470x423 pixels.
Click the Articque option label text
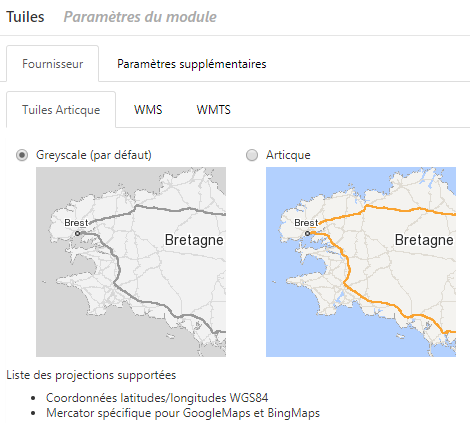click(x=288, y=155)
